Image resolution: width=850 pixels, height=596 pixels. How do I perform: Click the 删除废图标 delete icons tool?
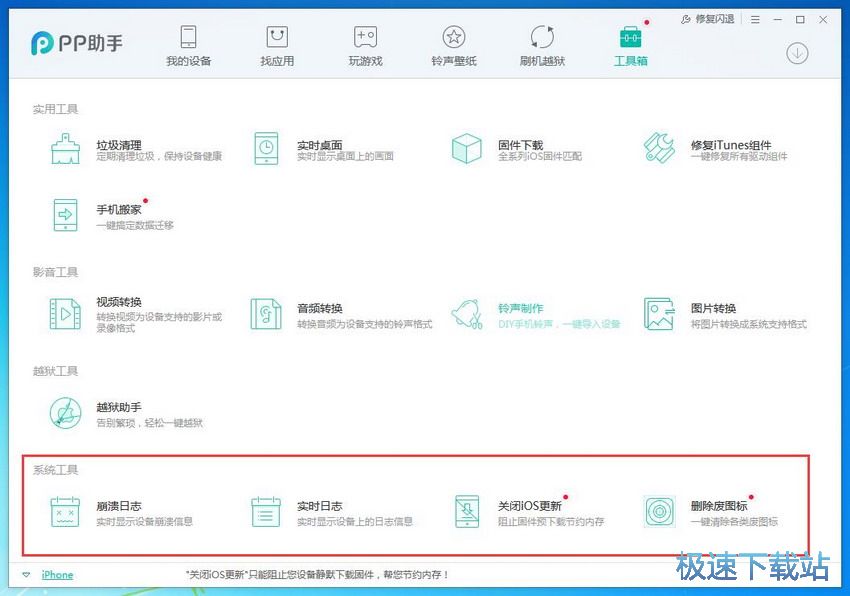659,511
